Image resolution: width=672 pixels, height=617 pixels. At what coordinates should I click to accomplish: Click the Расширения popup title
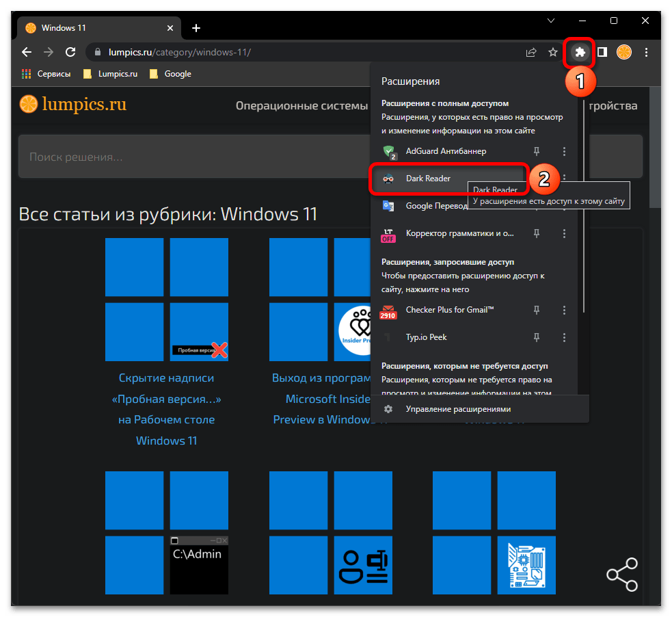[410, 81]
